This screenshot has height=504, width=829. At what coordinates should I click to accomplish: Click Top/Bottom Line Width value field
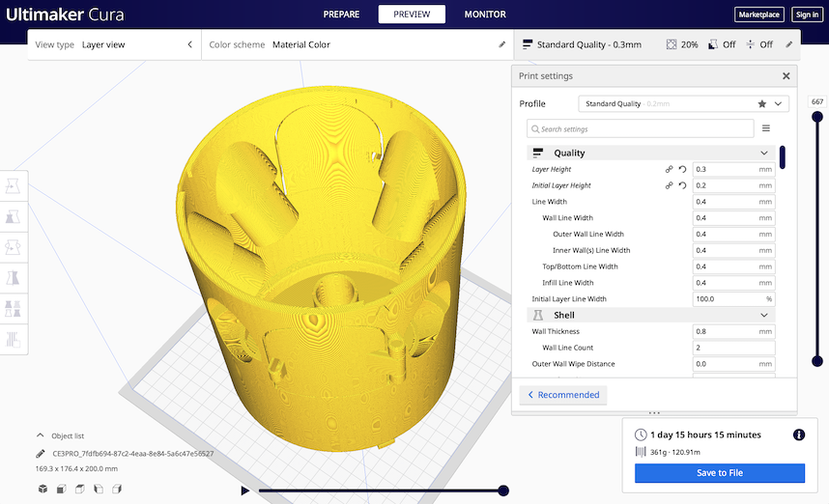[734, 266]
